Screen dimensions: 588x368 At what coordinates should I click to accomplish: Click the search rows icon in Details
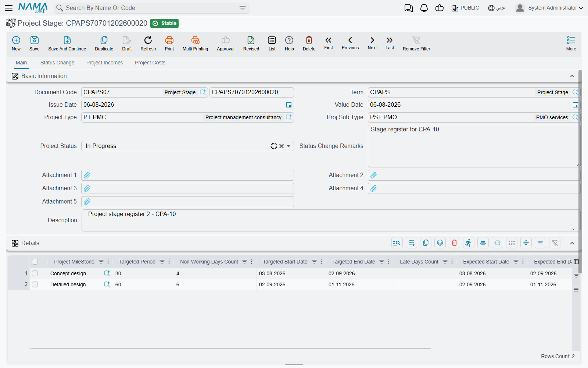397,243
